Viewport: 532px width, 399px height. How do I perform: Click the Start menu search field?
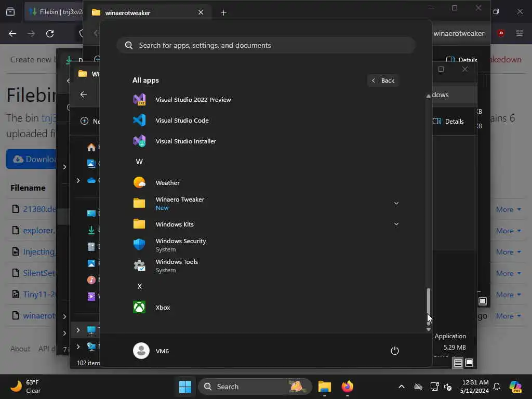click(266, 45)
